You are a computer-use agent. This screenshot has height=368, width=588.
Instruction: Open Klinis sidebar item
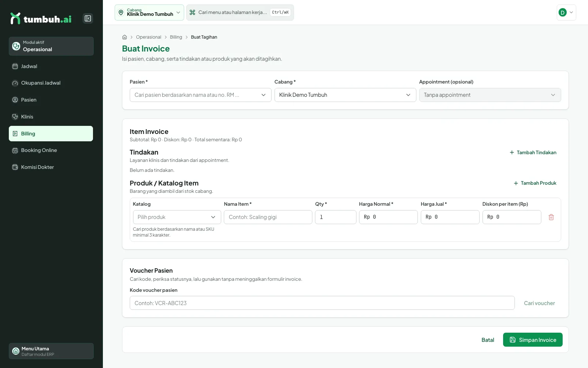[51, 117]
